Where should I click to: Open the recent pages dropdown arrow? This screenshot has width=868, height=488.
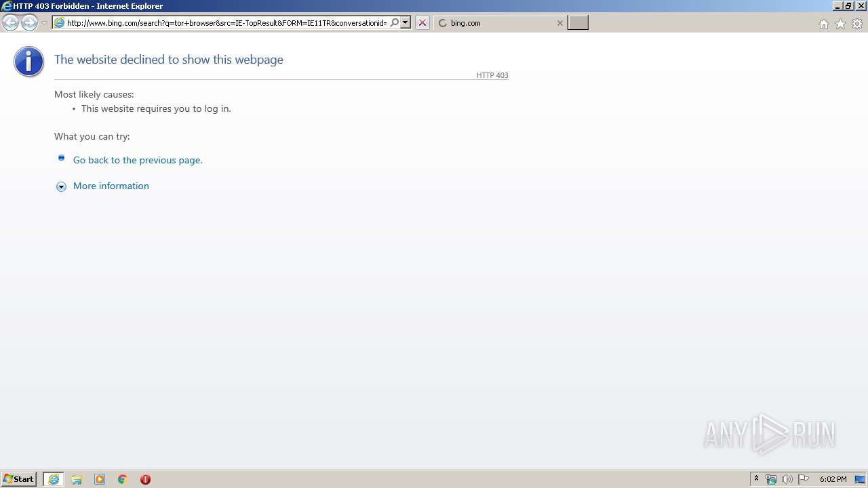click(44, 23)
